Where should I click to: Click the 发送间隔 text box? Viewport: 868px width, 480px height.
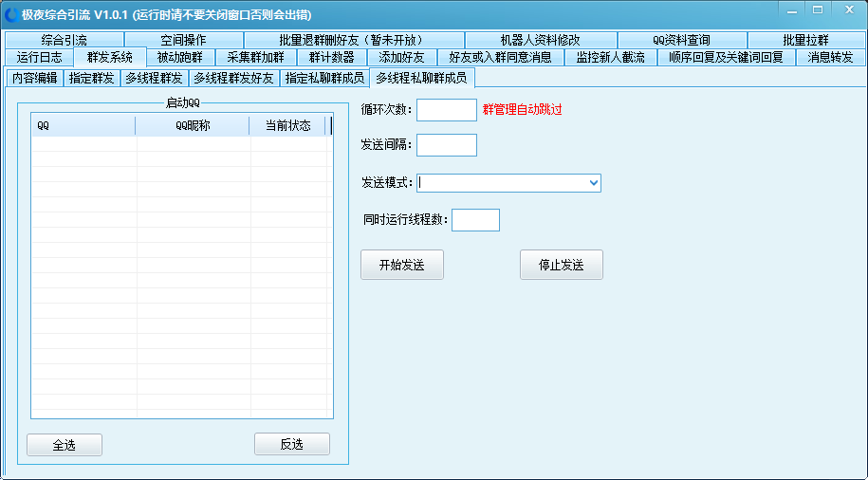coord(446,145)
